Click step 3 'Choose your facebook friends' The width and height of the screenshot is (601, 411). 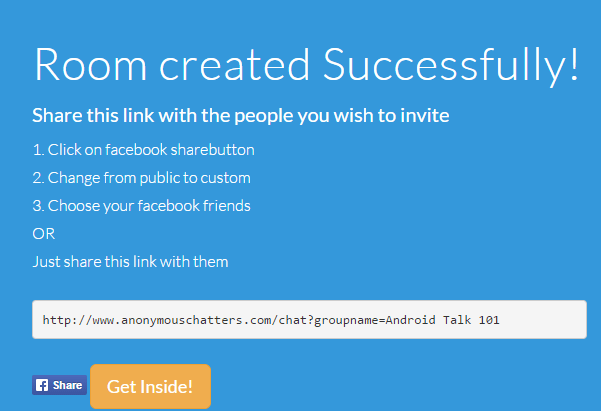pyautogui.click(x=141, y=206)
